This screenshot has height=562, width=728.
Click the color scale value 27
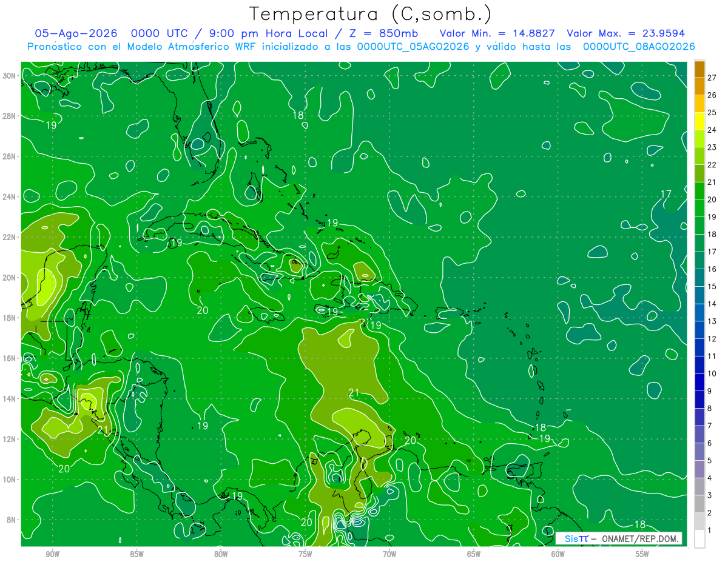coord(712,78)
